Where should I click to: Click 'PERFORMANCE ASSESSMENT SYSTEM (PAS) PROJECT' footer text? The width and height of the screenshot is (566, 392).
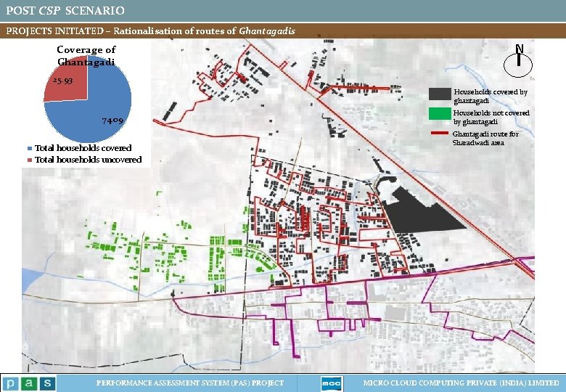190,383
